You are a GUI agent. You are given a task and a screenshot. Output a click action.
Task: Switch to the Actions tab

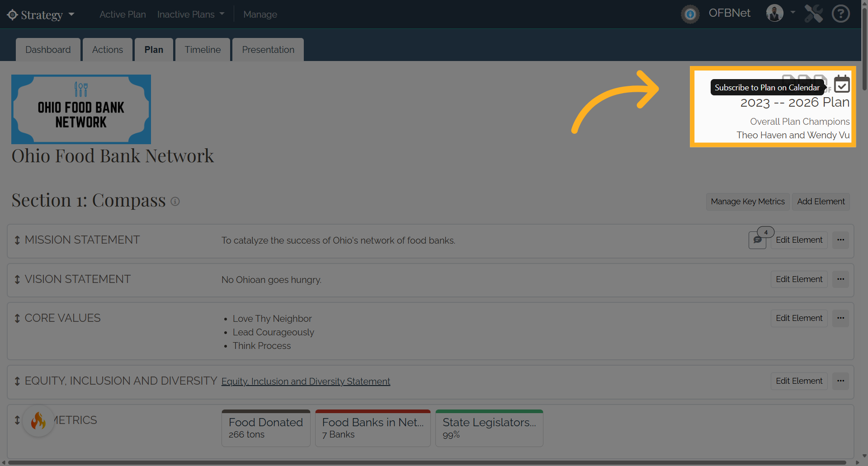pyautogui.click(x=108, y=50)
